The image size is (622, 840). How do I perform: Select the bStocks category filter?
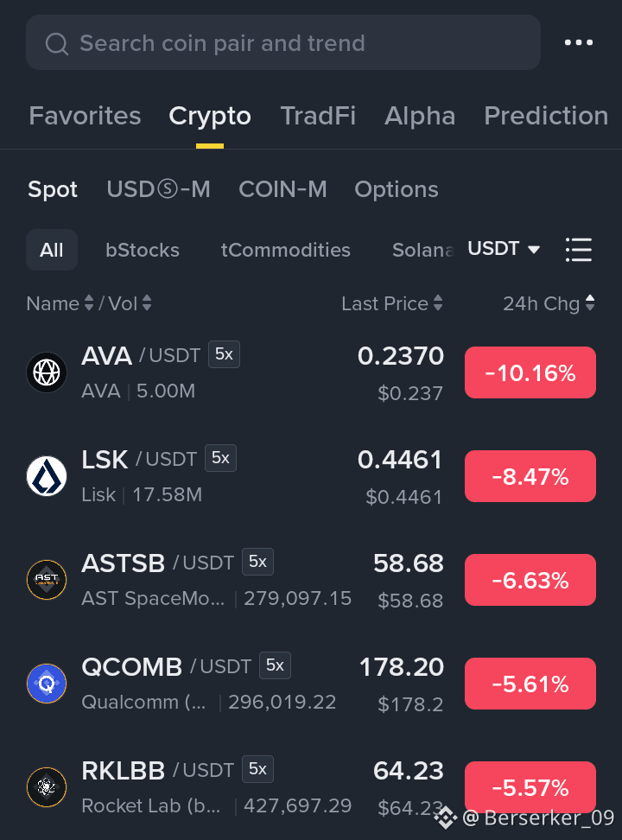coord(143,250)
